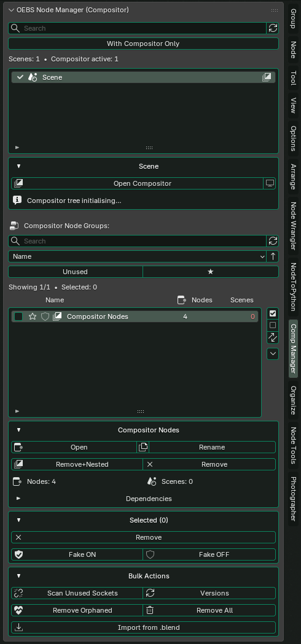Click the Versions button
Image resolution: width=301 pixels, height=644 pixels.
pos(209,593)
